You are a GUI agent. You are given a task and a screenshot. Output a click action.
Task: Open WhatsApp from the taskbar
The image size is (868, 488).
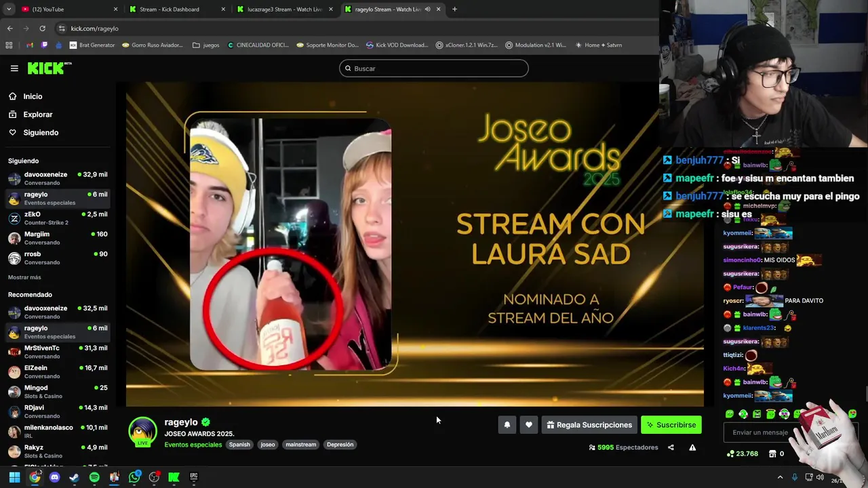[134, 477]
